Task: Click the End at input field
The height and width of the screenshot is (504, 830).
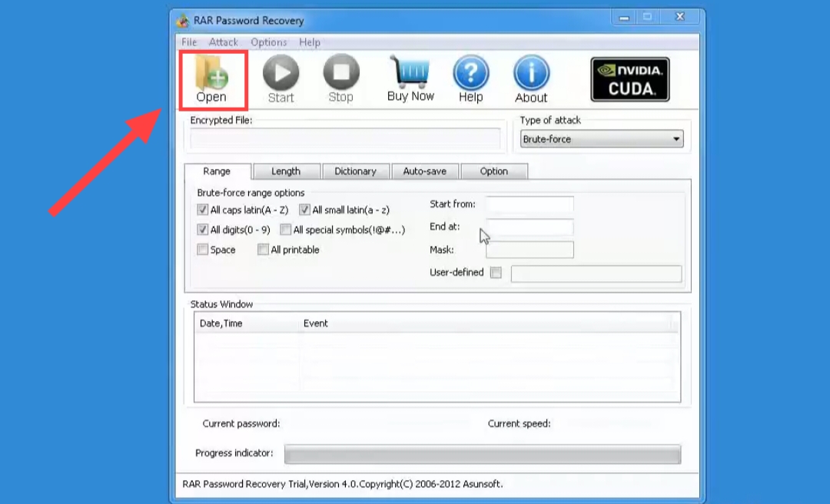Action: point(530,227)
